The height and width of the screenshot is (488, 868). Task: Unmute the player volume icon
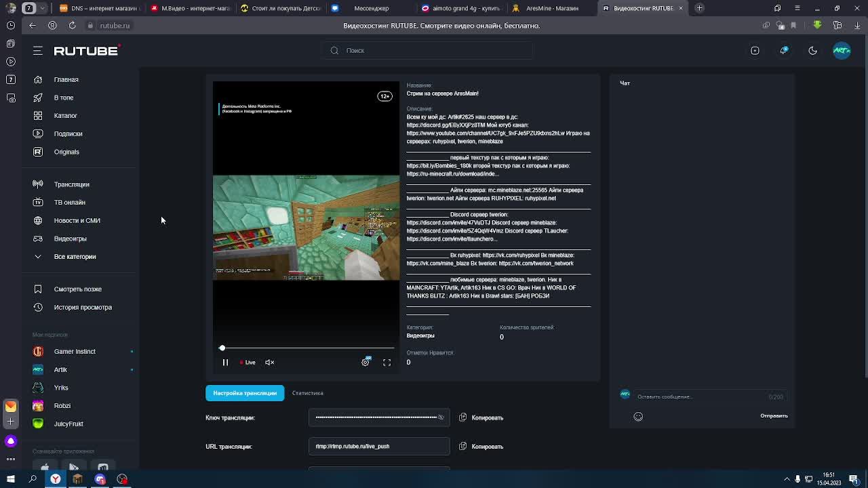point(269,363)
